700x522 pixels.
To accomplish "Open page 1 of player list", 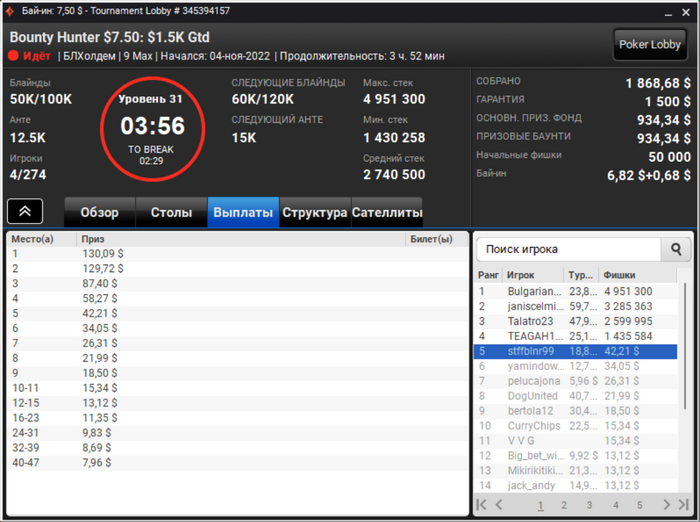I will 541,505.
